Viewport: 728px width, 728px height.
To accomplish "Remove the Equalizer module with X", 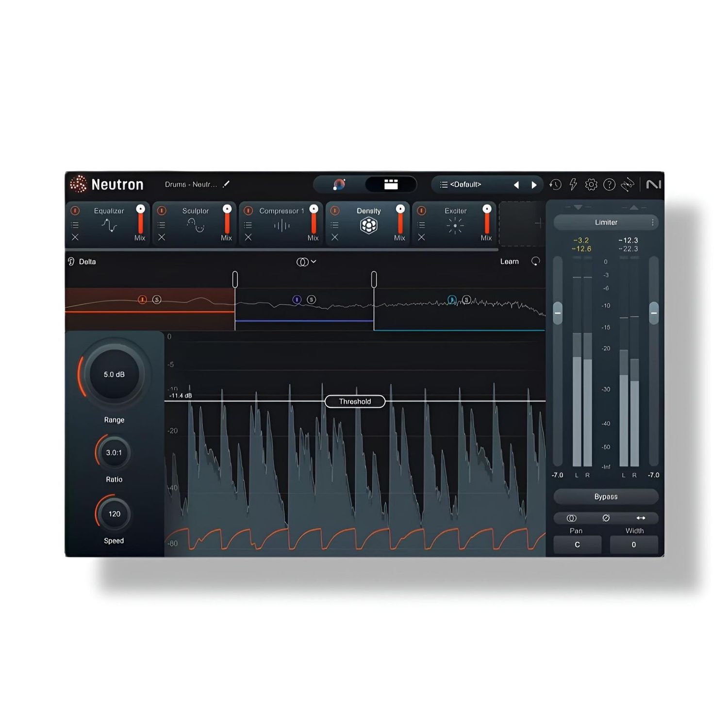I will [75, 237].
